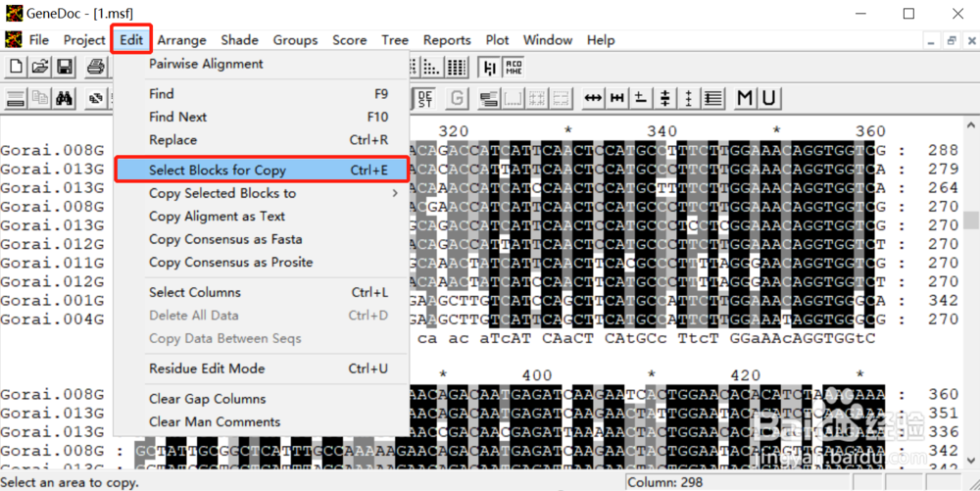Click the M toolbar button
The width and height of the screenshot is (980, 491).
click(745, 98)
